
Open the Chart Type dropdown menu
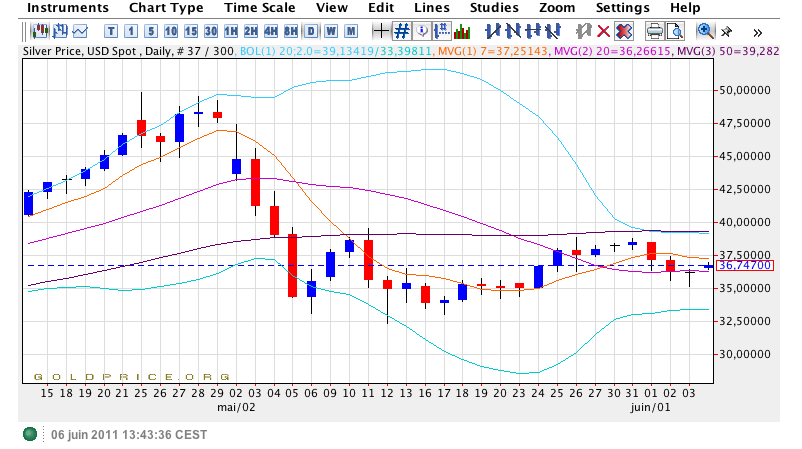[166, 8]
